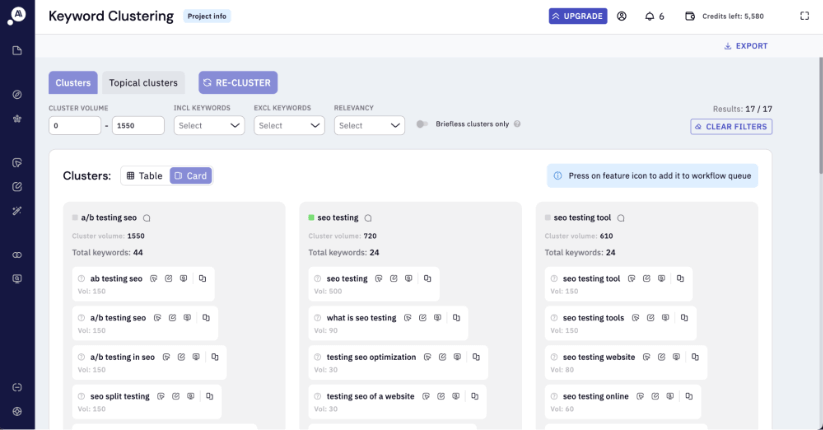Select the Card view option

point(190,176)
